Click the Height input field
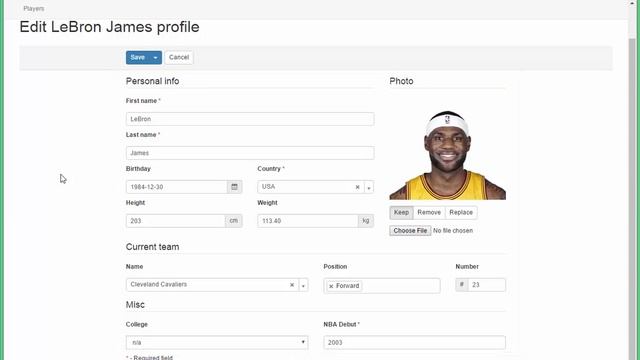 pos(176,221)
